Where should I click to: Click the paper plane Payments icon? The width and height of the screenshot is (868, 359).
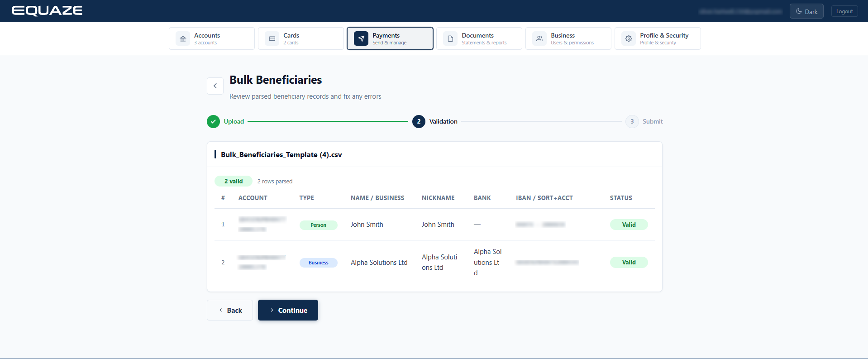tap(361, 38)
